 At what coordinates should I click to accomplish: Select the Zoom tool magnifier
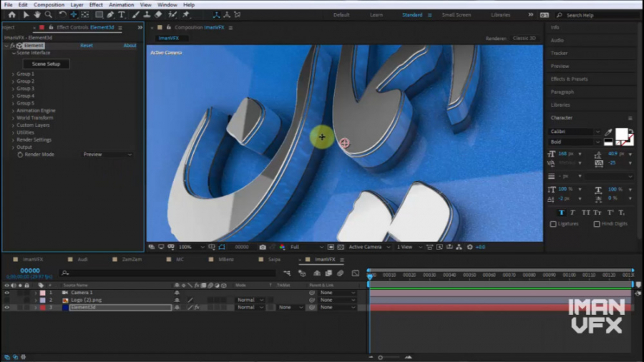[x=49, y=14]
